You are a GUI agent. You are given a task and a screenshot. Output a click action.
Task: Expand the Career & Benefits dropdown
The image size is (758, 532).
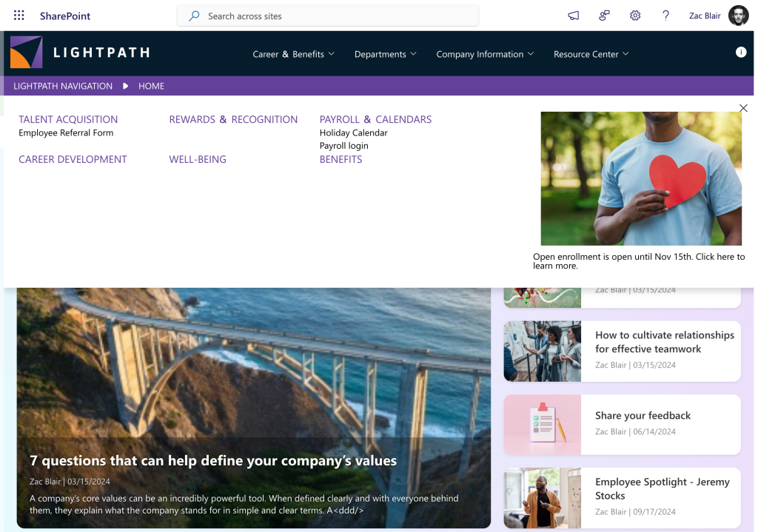293,54
